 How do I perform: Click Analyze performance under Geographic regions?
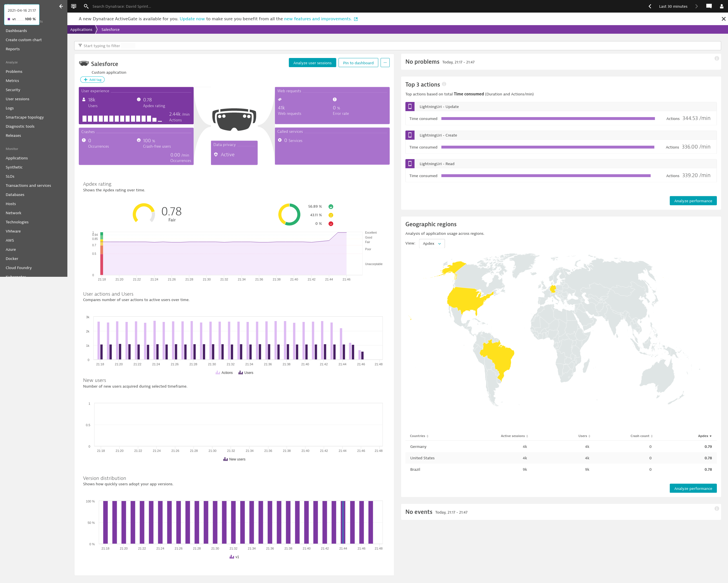[x=693, y=488]
